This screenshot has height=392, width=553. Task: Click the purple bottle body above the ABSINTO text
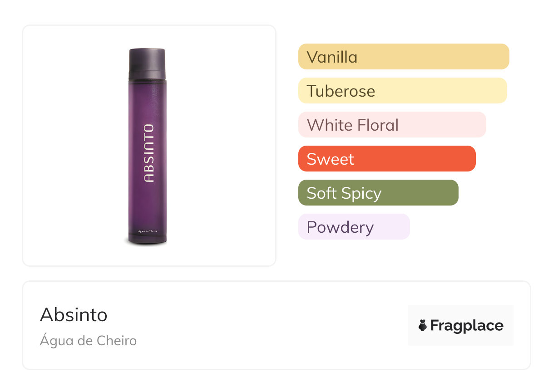pyautogui.click(x=147, y=101)
